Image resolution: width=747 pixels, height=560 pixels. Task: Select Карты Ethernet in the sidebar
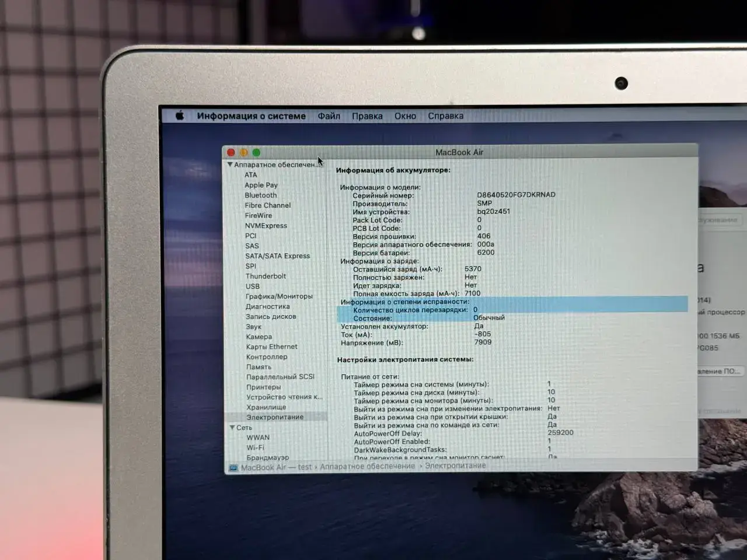272,346
